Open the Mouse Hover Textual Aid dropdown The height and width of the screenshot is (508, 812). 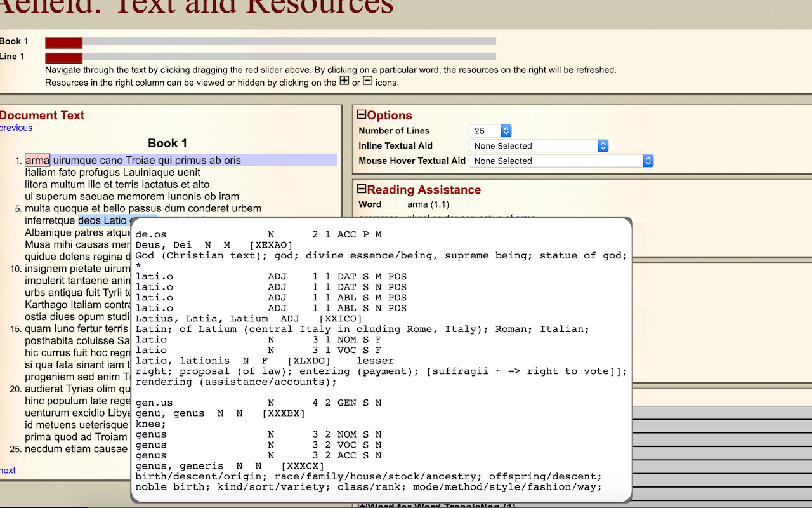tap(561, 161)
